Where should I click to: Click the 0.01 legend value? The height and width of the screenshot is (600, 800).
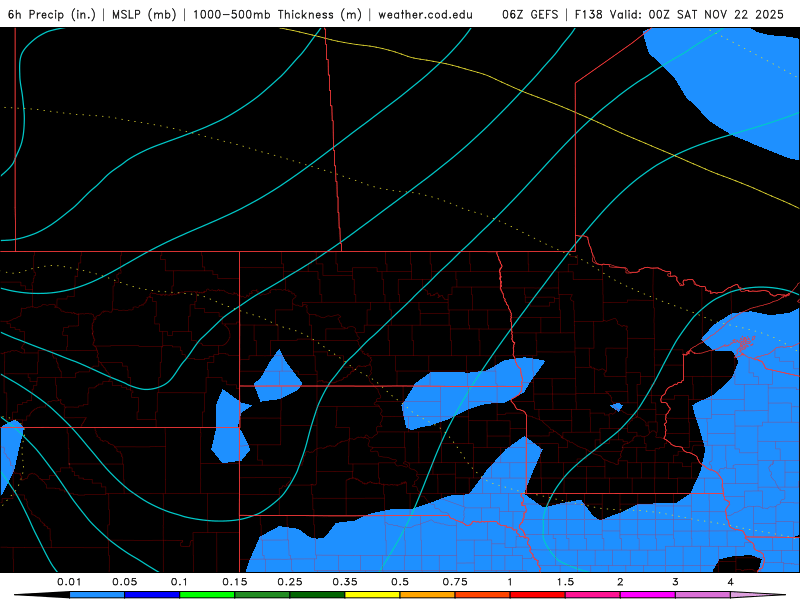point(69,582)
